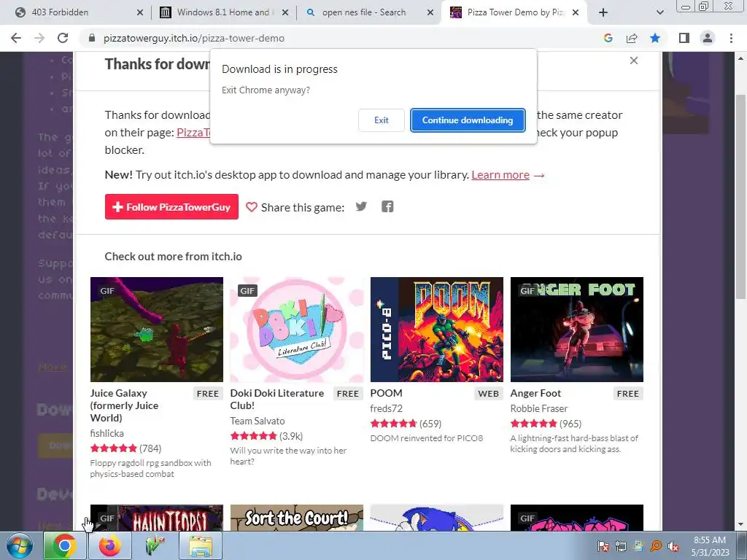
Task: Click the star rating under Juice Galaxy
Action: point(113,448)
